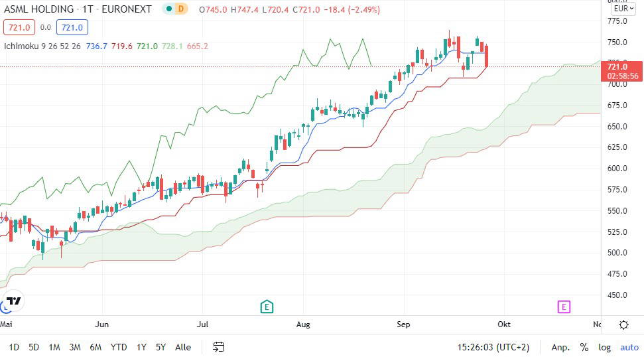
Task: Toggle the Anp. adjustment option
Action: pos(560,347)
